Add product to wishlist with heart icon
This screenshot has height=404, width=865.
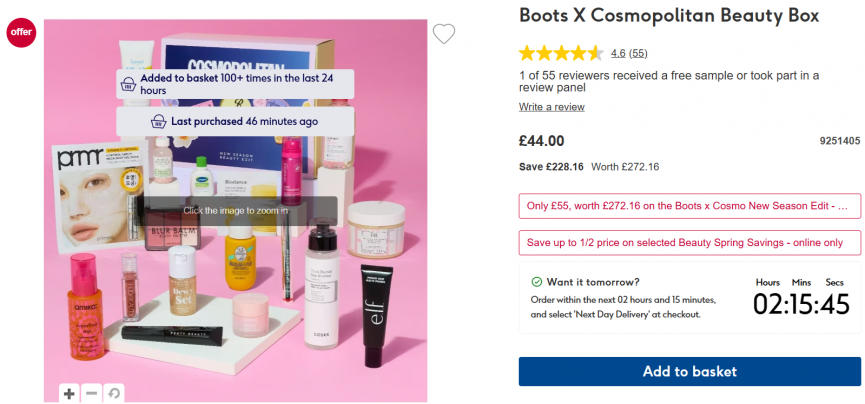point(444,34)
